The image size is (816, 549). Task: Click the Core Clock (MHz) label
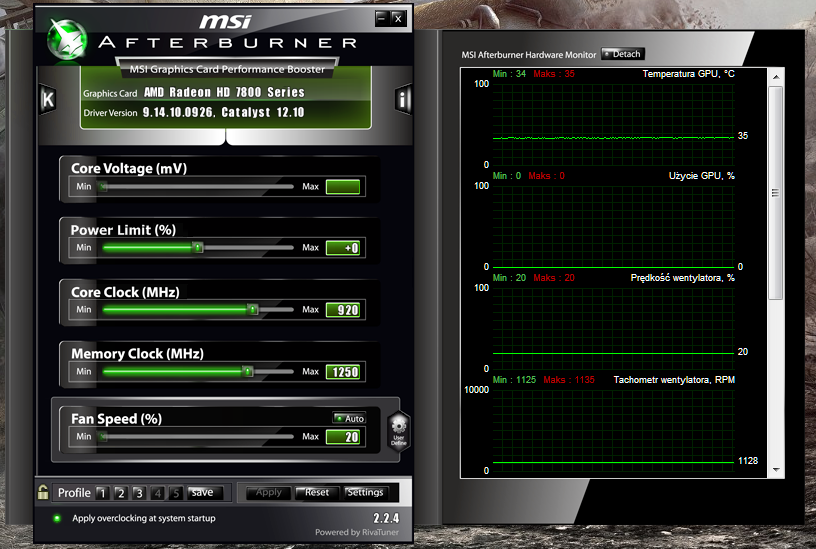pyautogui.click(x=125, y=292)
